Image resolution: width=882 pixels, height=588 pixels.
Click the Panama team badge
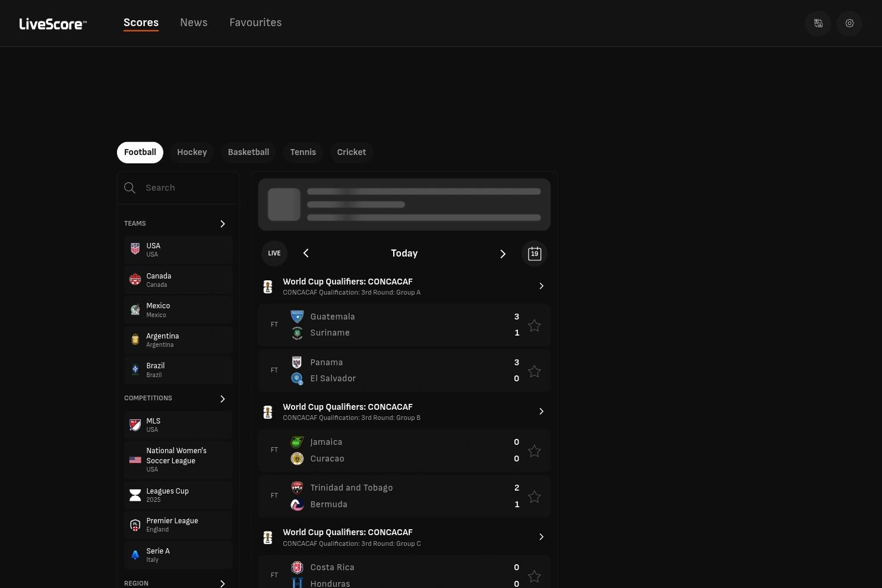pyautogui.click(x=297, y=362)
